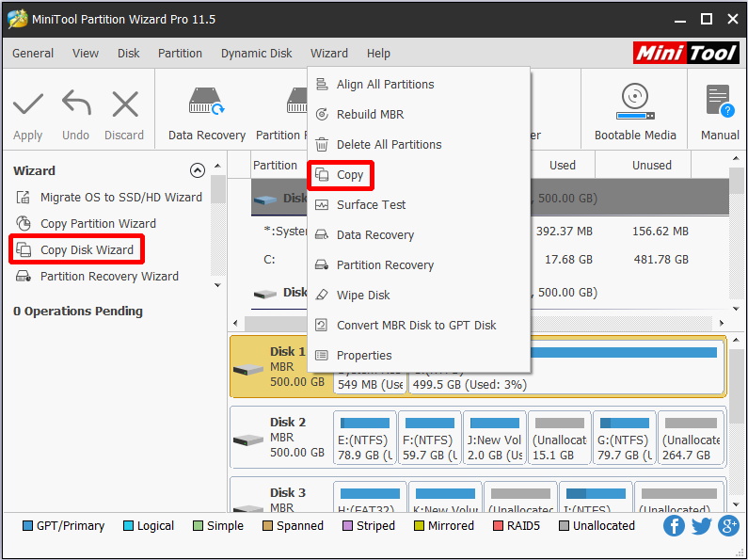748x560 pixels.
Task: Open the Dynamic Disk menu
Action: pyautogui.click(x=256, y=53)
